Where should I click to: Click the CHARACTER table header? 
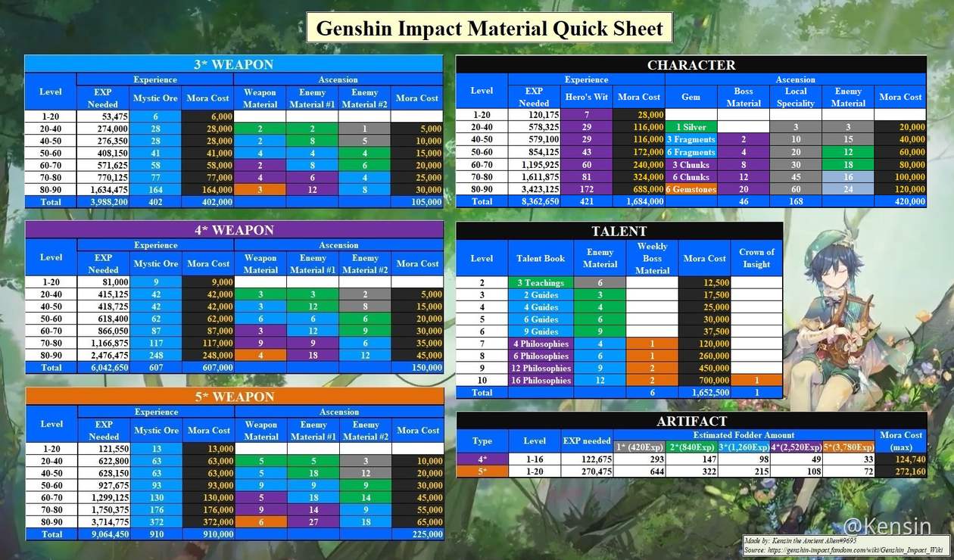pyautogui.click(x=691, y=65)
